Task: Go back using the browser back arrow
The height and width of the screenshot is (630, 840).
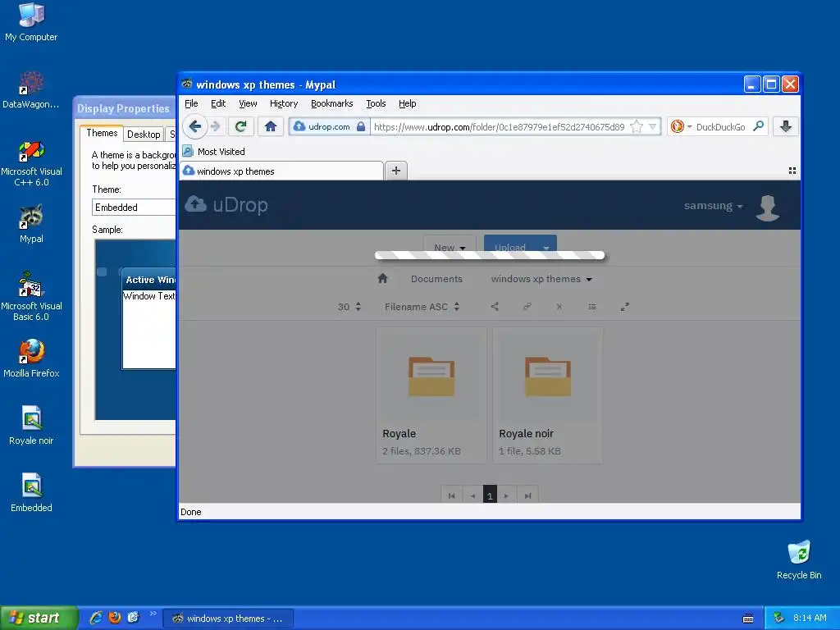Action: [x=195, y=126]
